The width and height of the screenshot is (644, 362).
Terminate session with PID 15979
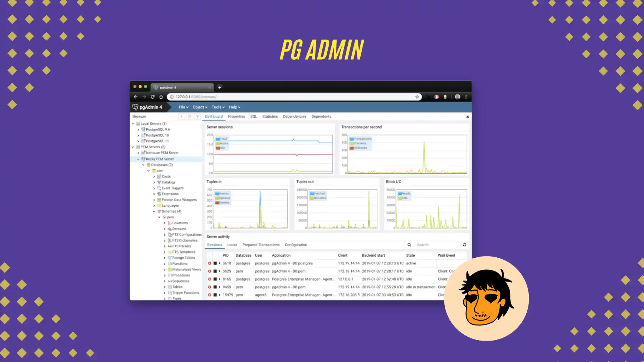pos(210,295)
